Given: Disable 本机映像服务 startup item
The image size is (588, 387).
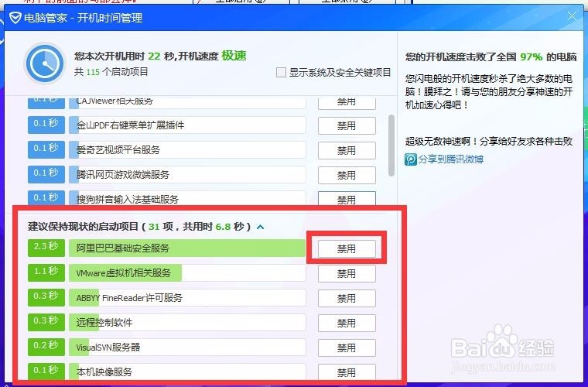Looking at the screenshot, I should (347, 372).
